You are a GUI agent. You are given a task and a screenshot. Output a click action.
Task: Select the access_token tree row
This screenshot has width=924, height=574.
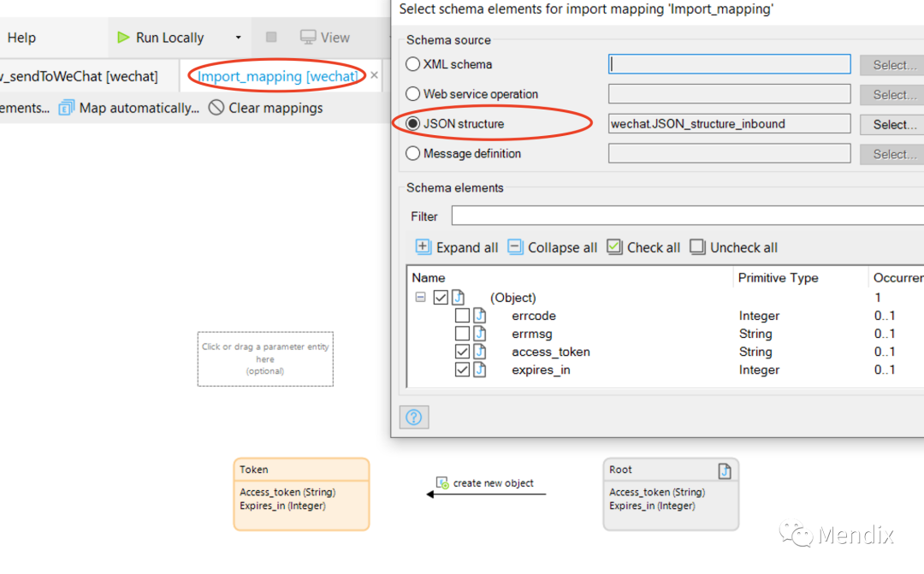666,352
